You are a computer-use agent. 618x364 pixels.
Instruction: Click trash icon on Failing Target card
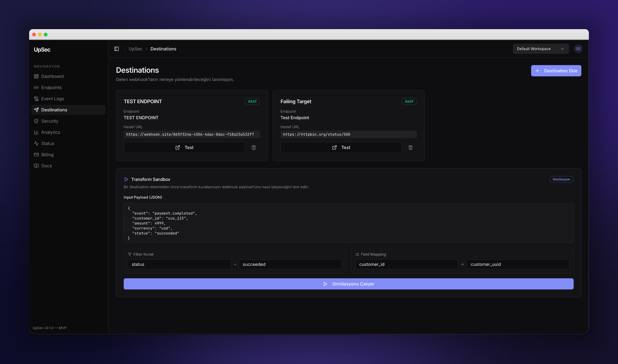(x=410, y=147)
